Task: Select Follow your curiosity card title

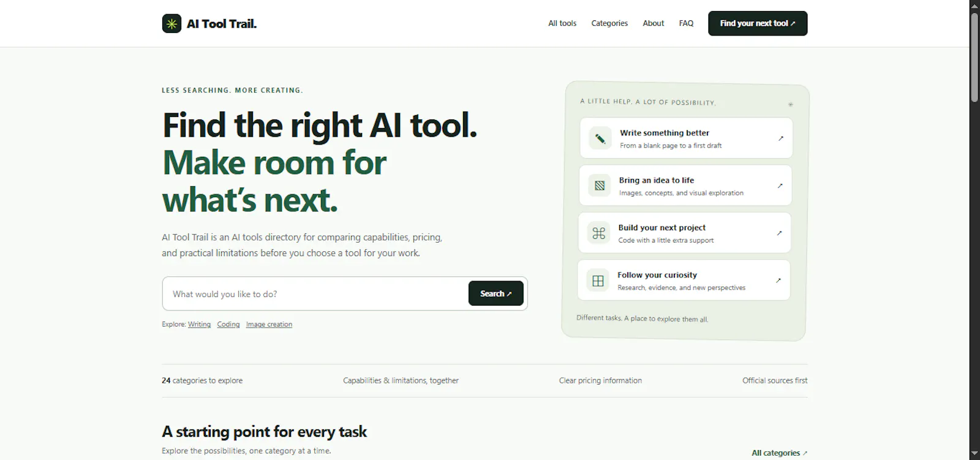Action: (657, 275)
